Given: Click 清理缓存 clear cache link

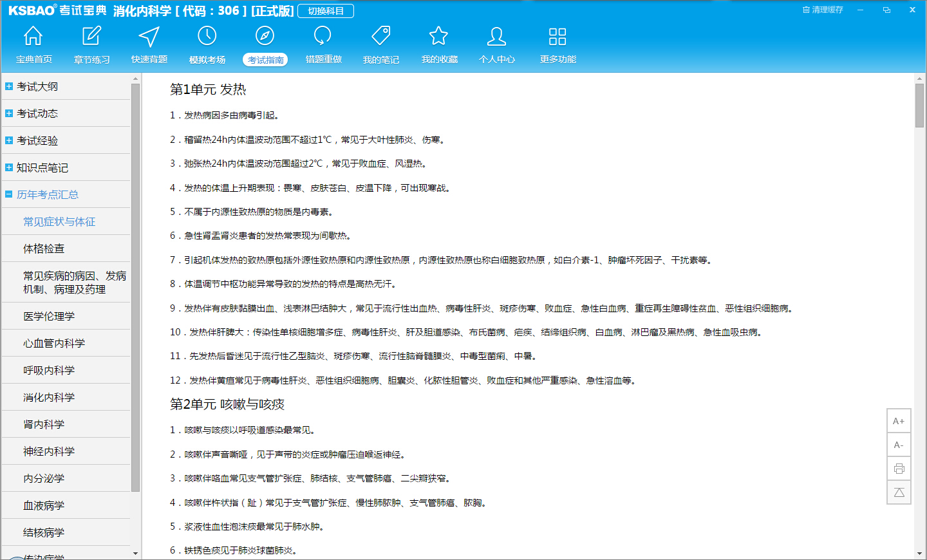Looking at the screenshot, I should 823,10.
